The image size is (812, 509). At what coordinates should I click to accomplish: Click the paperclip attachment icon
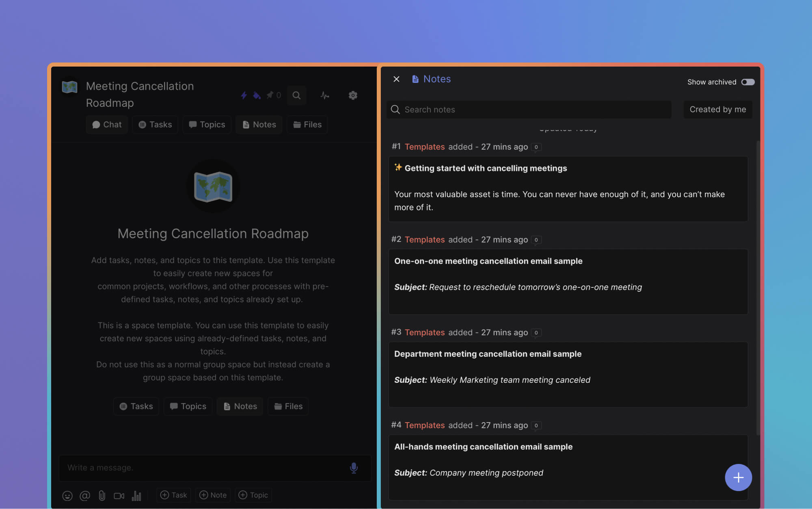[x=102, y=496]
